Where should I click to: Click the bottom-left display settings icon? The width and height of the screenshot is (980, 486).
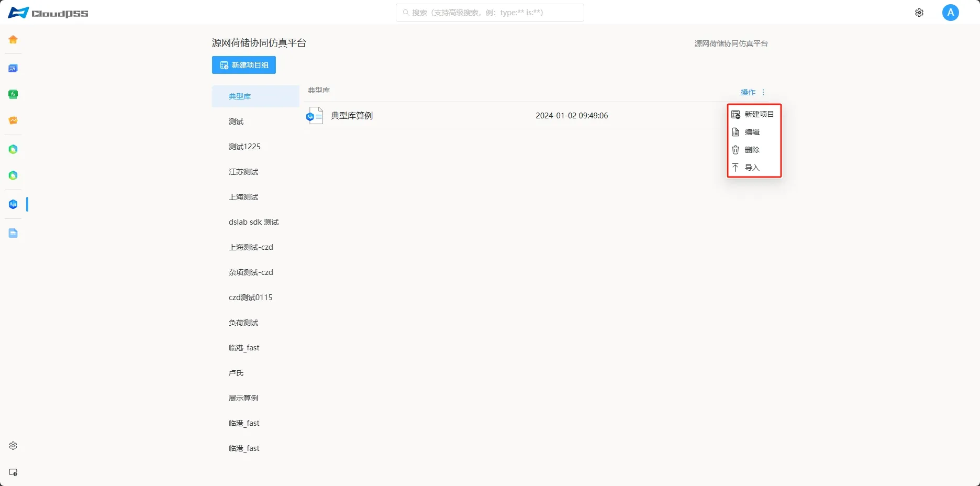(x=13, y=472)
